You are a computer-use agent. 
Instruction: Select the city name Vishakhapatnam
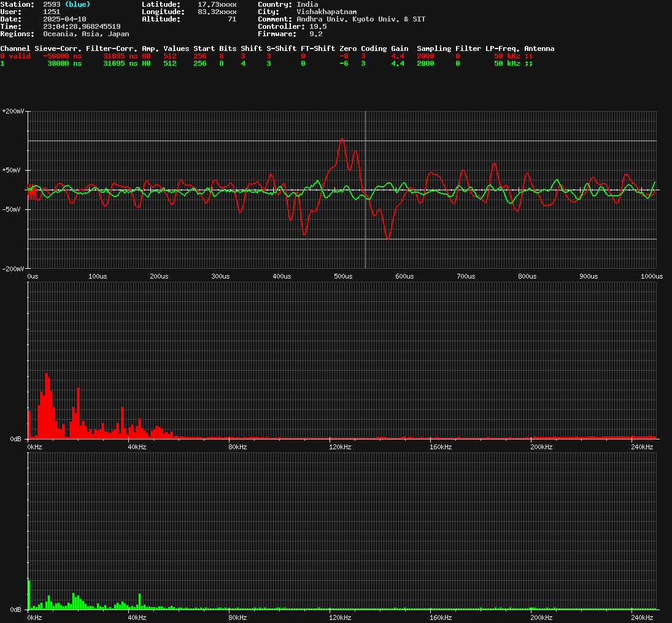coord(326,12)
